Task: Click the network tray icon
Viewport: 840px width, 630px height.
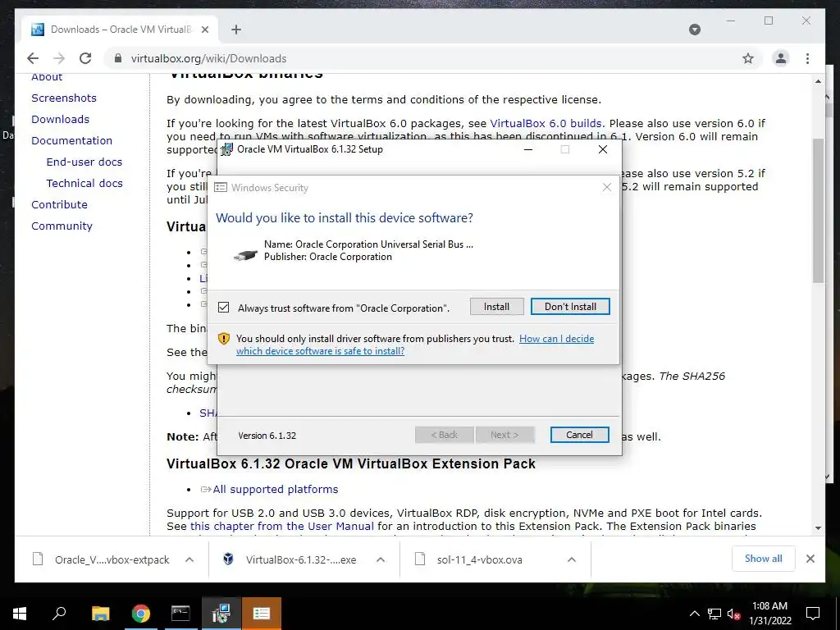Action: point(714,614)
